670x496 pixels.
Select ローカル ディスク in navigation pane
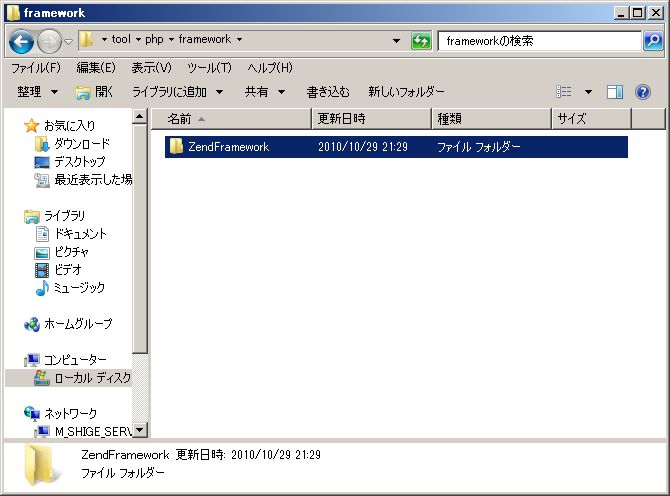(x=93, y=378)
